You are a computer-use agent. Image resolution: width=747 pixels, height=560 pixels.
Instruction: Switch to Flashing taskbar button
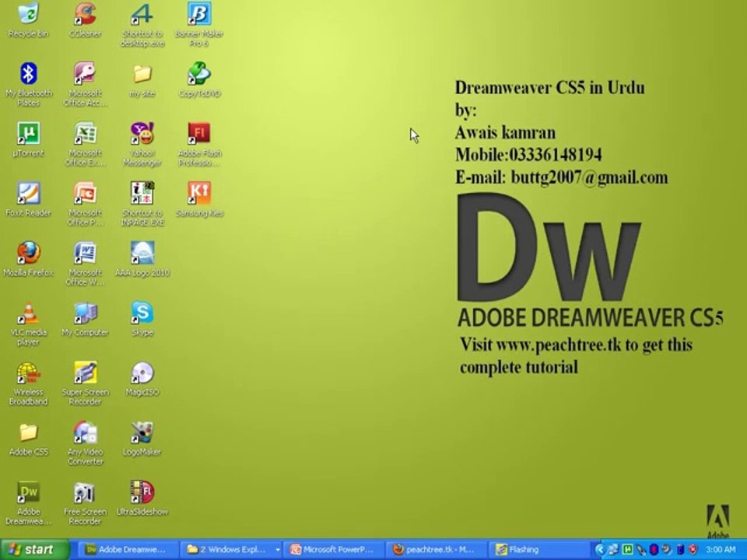538,550
